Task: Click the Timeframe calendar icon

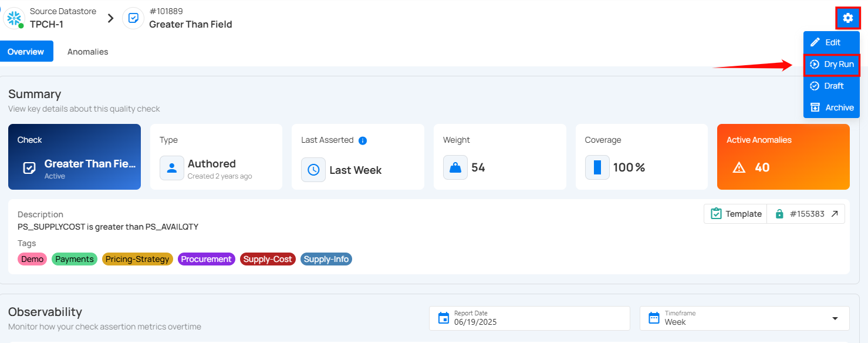Action: (654, 318)
